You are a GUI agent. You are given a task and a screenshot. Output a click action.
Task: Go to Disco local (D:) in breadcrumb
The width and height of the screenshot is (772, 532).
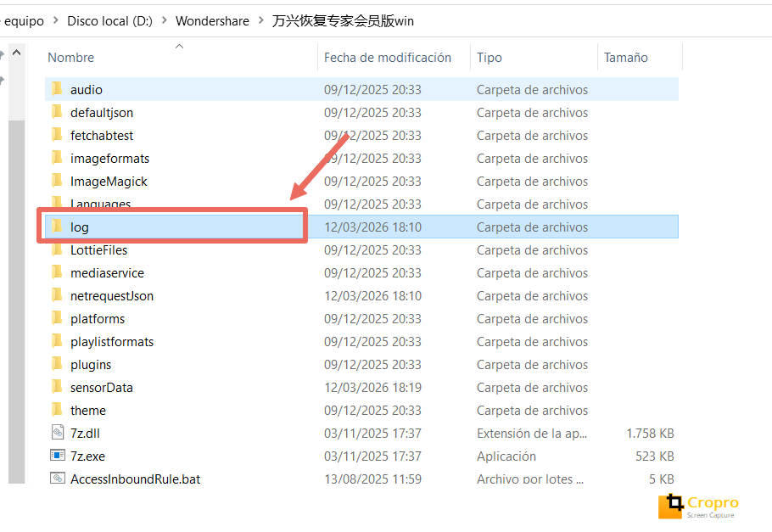pyautogui.click(x=109, y=20)
